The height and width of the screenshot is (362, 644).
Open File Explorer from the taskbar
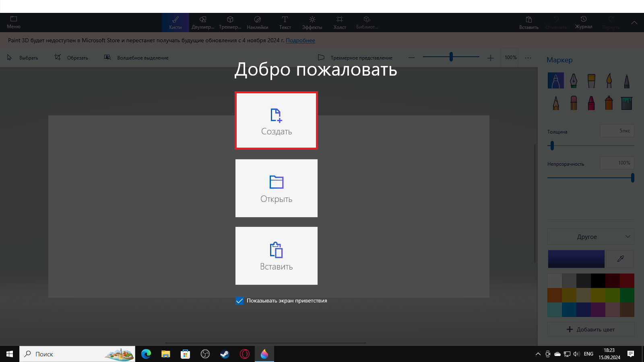coord(166,354)
